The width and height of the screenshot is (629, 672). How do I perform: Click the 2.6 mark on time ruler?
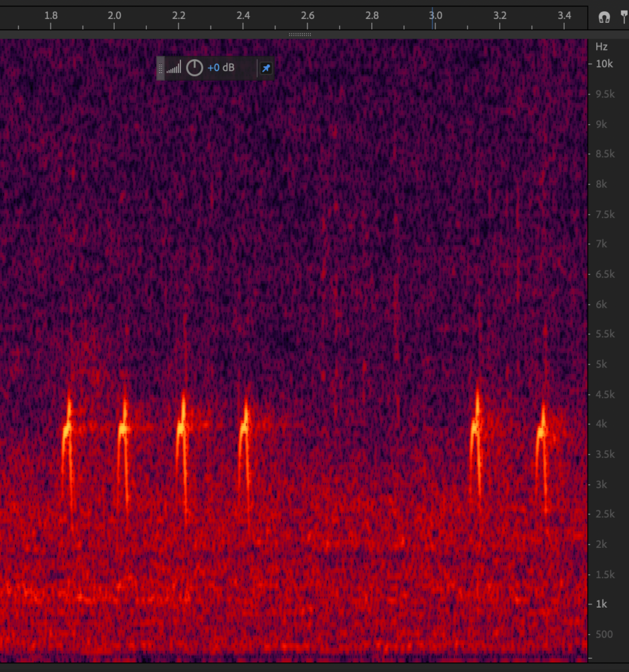[x=308, y=16]
